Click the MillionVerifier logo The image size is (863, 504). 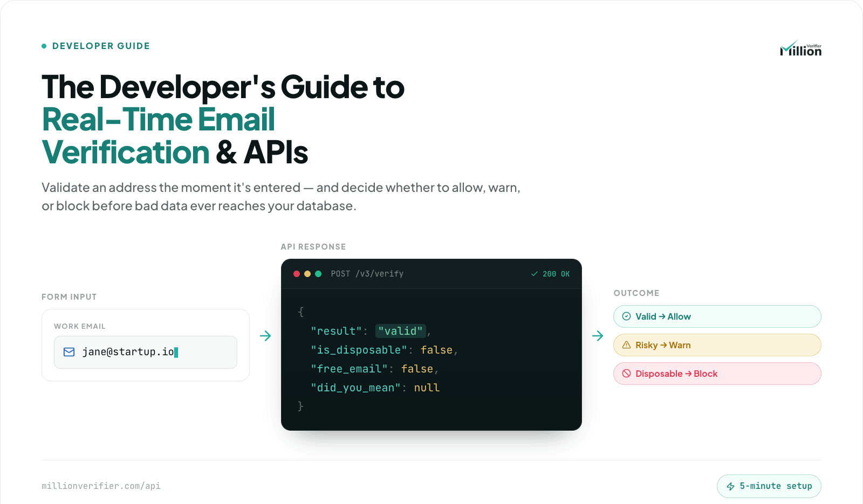point(800,49)
